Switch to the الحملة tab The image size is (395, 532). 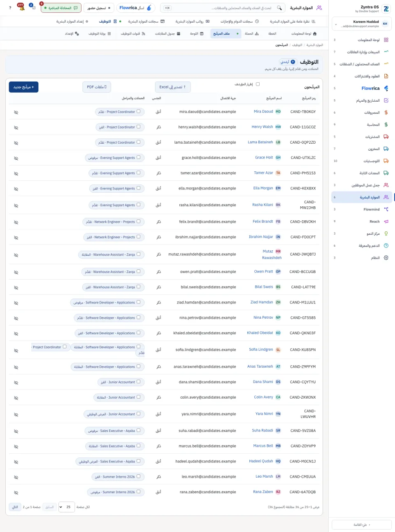[252, 34]
